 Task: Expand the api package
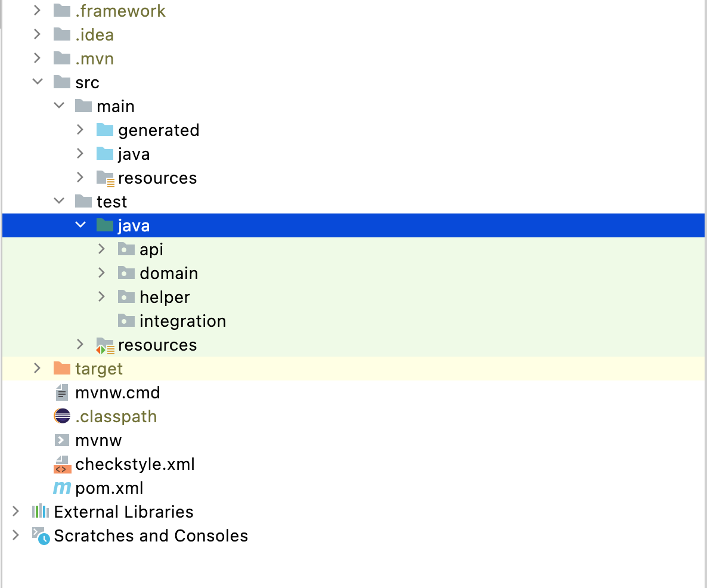coord(101,249)
